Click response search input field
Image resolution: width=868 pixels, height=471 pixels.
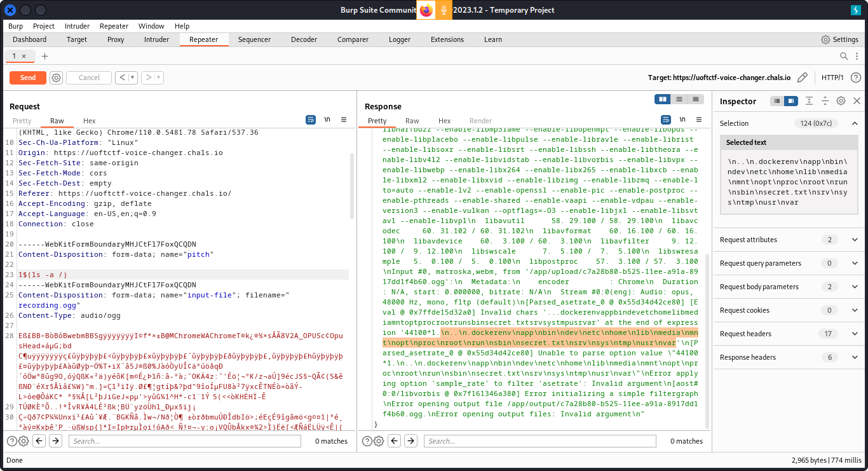540,441
